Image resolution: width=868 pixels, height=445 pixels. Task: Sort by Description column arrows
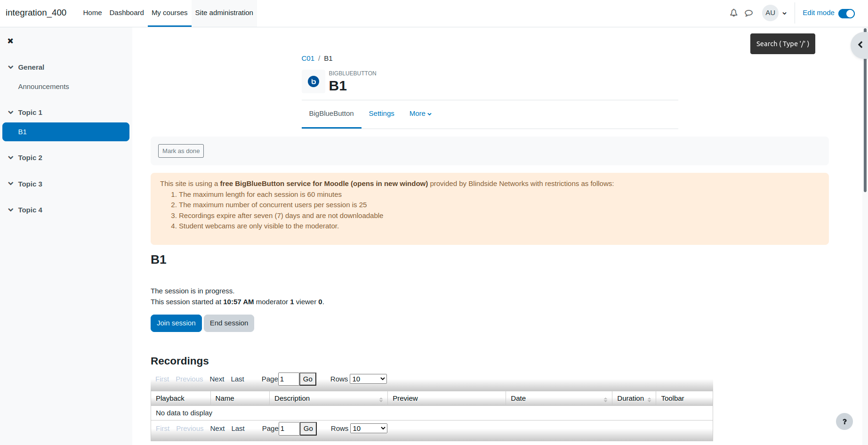click(x=381, y=399)
